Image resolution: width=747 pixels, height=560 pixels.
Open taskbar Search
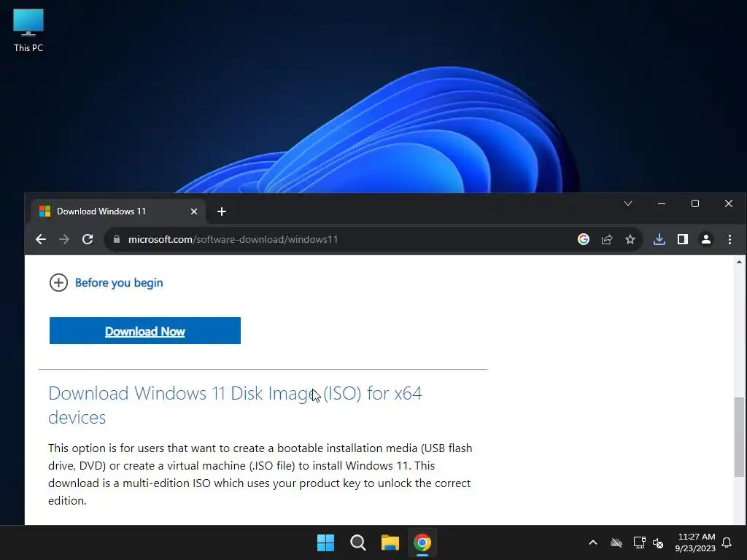coord(357,542)
